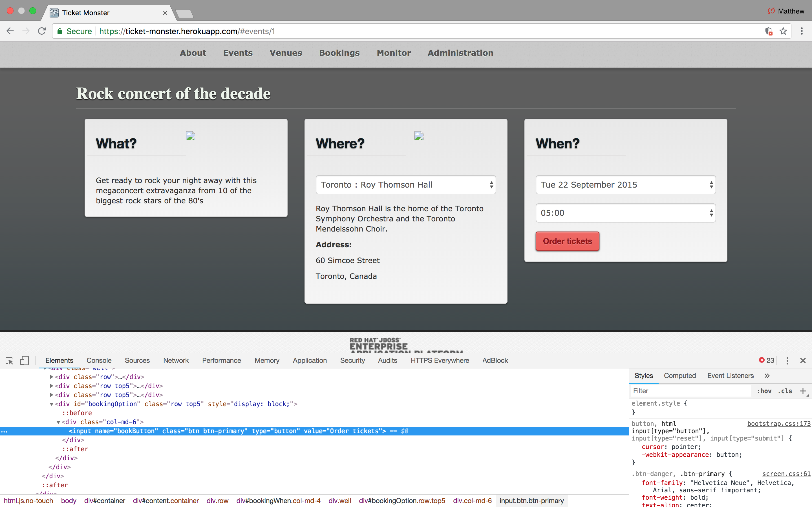This screenshot has width=812, height=507.
Task: Click the browser reload icon
Action: [42, 31]
